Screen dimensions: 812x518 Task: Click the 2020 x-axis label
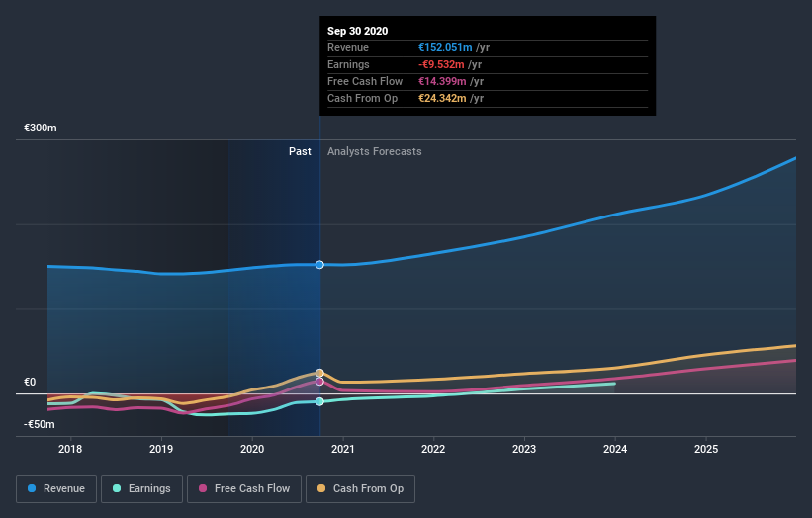click(252, 449)
